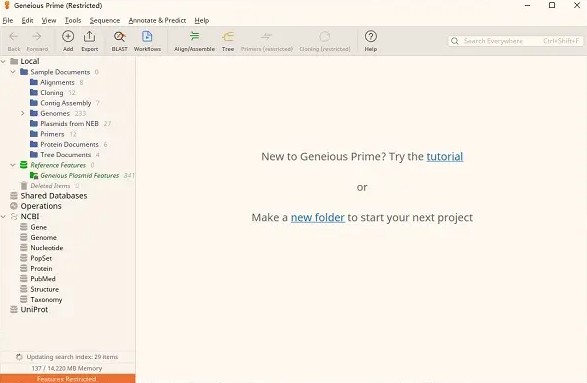Open the Protein Documents folder
This screenshot has width=587, height=383.
pos(69,144)
